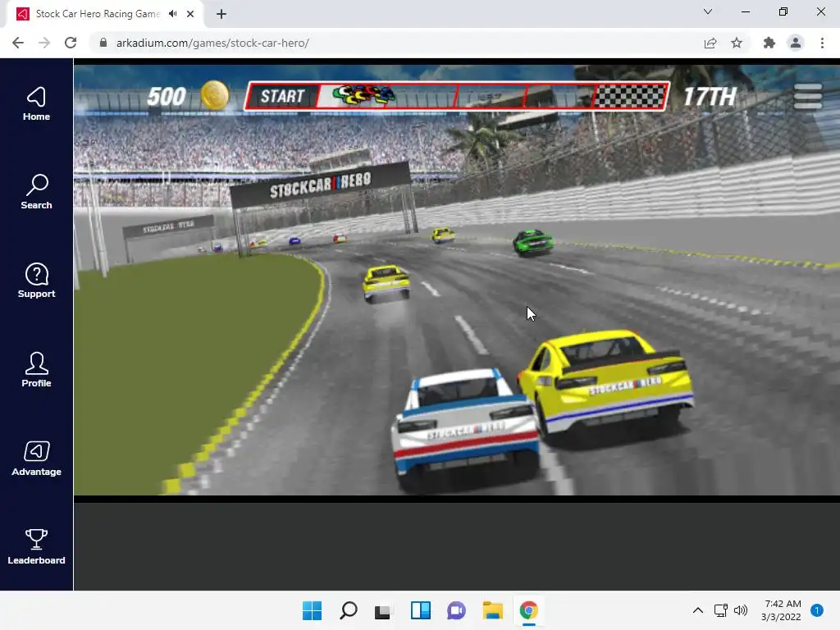Share this page icon in address bar

[710, 43]
